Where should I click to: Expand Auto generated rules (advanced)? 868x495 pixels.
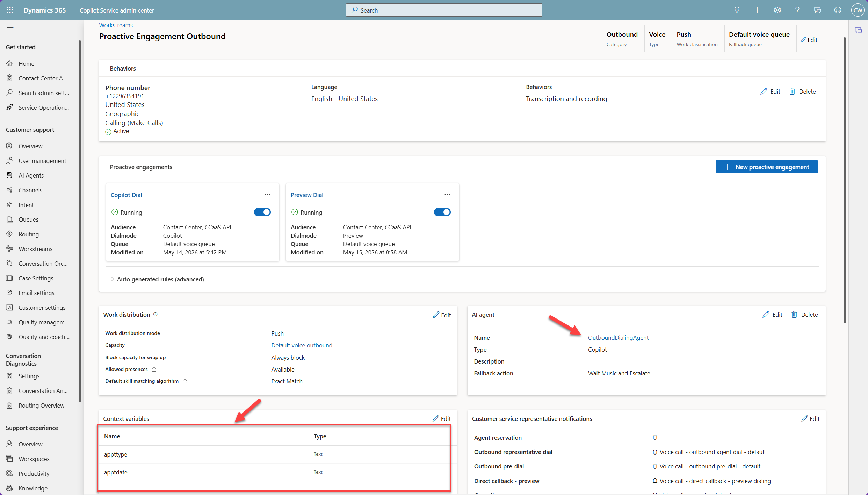157,279
